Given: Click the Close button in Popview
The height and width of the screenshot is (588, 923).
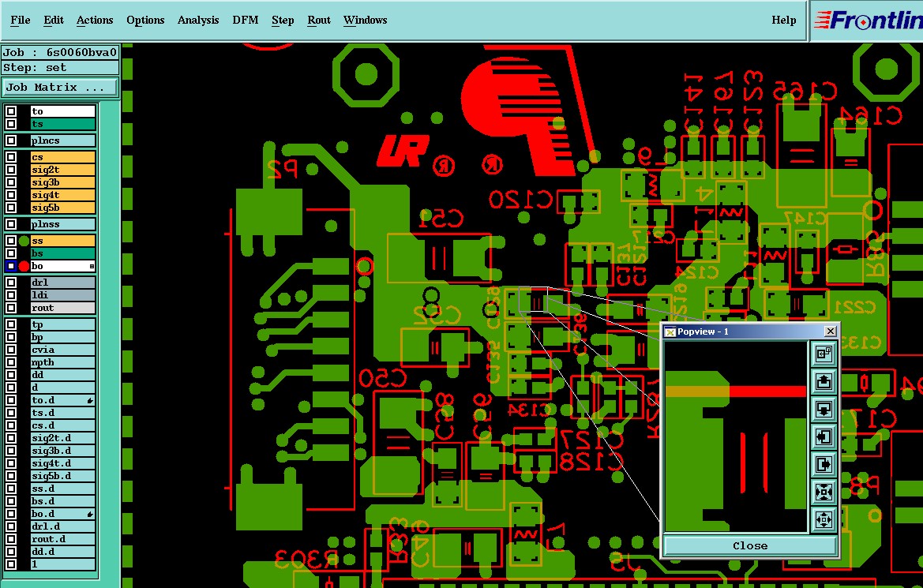Looking at the screenshot, I should pyautogui.click(x=750, y=545).
